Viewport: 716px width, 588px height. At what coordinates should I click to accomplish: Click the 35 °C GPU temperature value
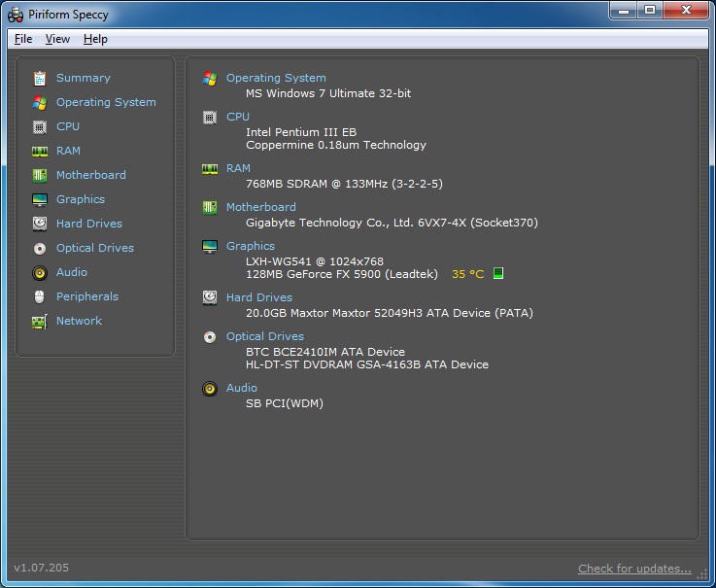pos(467,274)
